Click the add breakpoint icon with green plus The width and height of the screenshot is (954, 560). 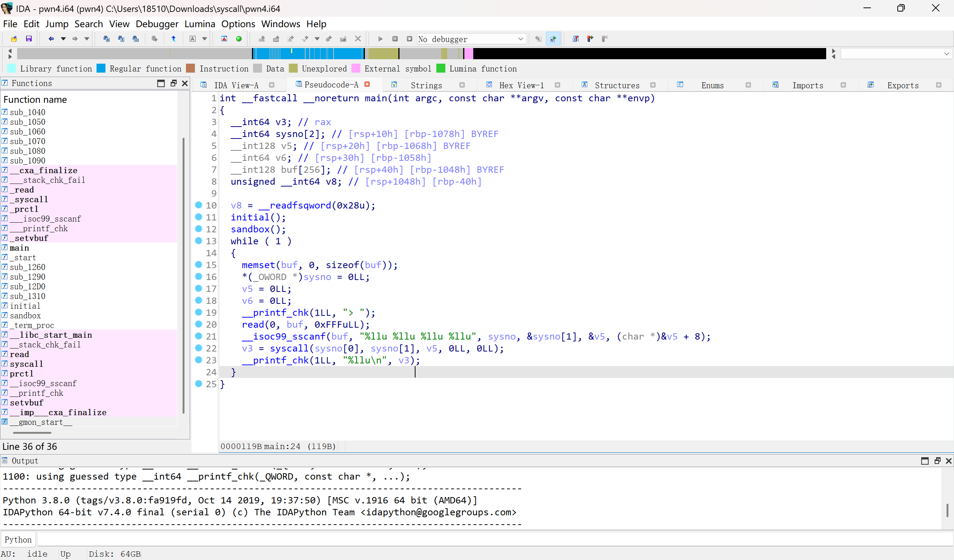click(590, 39)
